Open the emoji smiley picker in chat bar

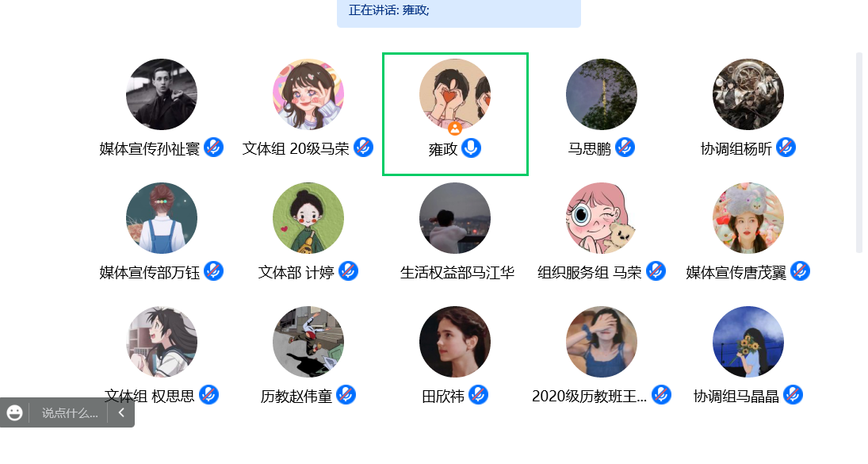[14, 412]
